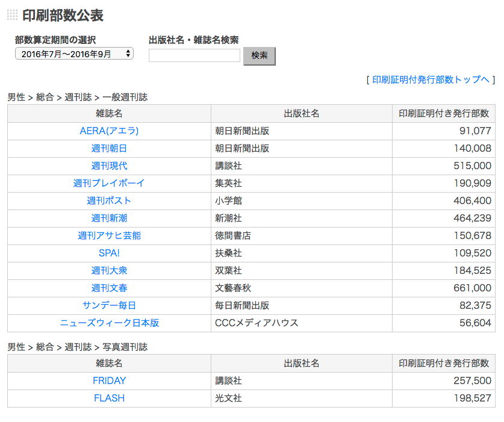Click the 出版社名 header in the 写真週刊誌 table
This screenshot has height=422, width=504.
coord(302,363)
